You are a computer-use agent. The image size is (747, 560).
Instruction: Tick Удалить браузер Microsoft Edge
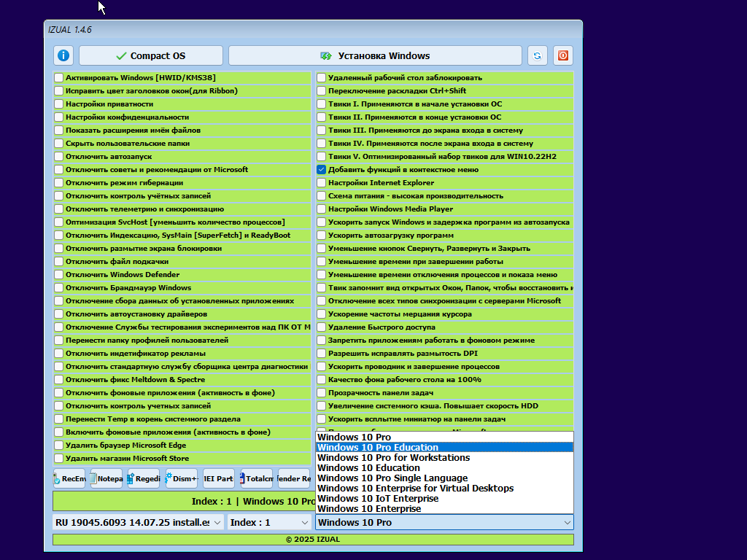point(58,446)
